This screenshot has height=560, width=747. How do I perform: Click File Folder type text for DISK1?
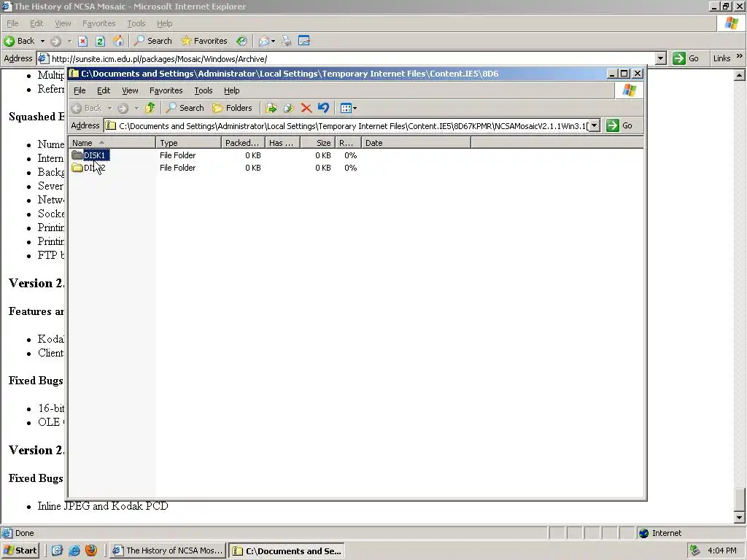[178, 155]
